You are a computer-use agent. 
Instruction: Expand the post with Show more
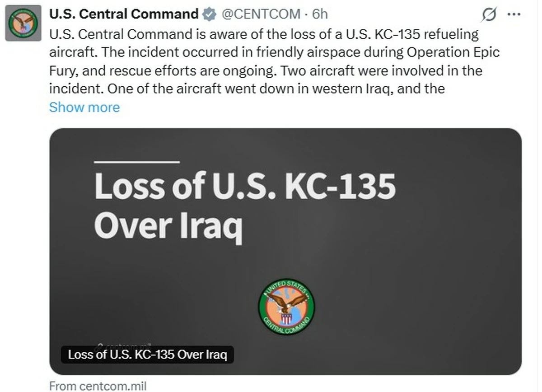click(84, 107)
